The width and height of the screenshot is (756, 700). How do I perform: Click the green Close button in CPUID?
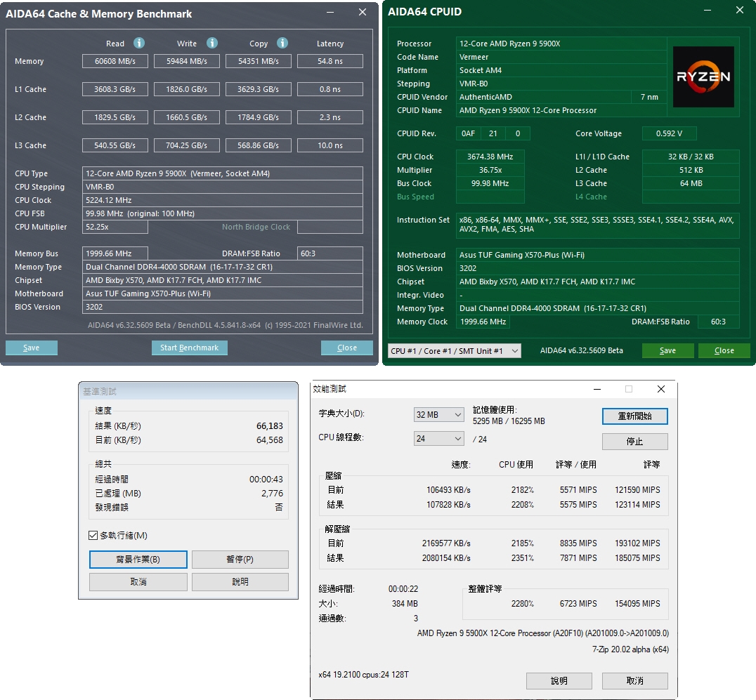(724, 351)
